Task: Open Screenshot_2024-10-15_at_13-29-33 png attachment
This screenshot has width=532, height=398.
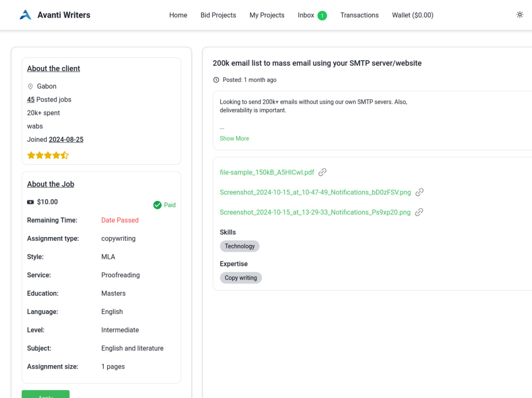Action: (x=315, y=212)
